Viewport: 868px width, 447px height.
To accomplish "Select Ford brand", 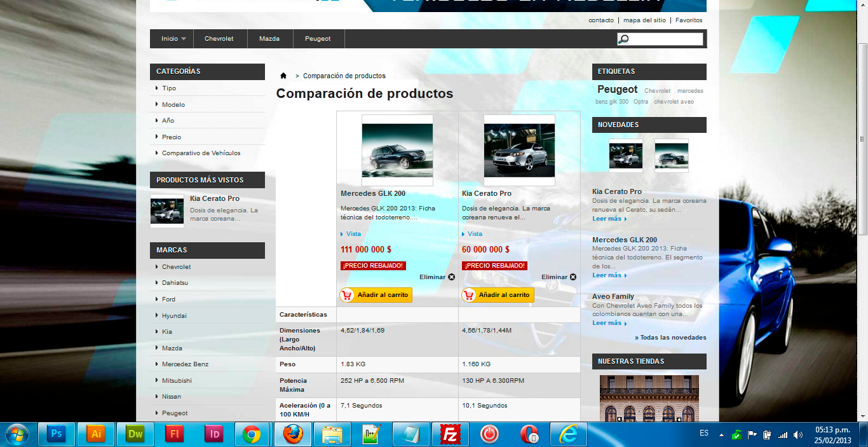I will coord(168,299).
